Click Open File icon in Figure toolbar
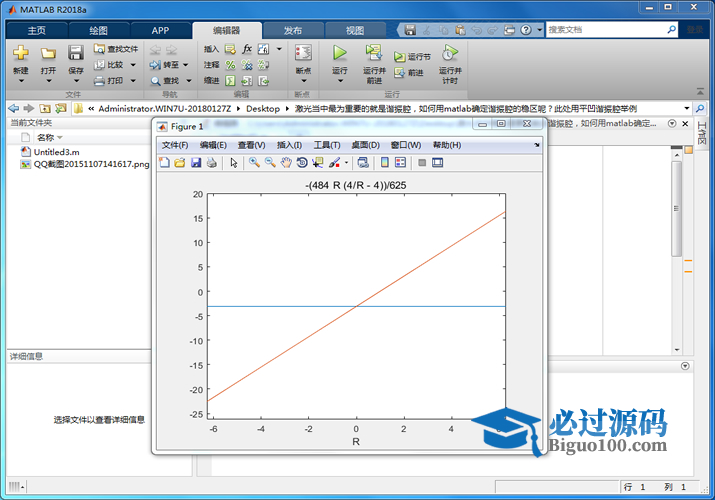Image resolution: width=715 pixels, height=500 pixels. click(180, 162)
